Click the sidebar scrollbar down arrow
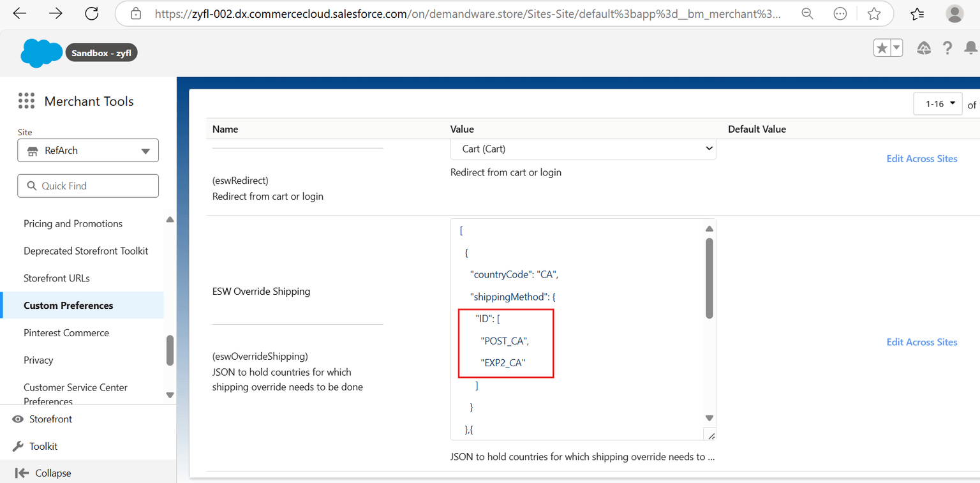The width and height of the screenshot is (980, 483). coord(170,396)
